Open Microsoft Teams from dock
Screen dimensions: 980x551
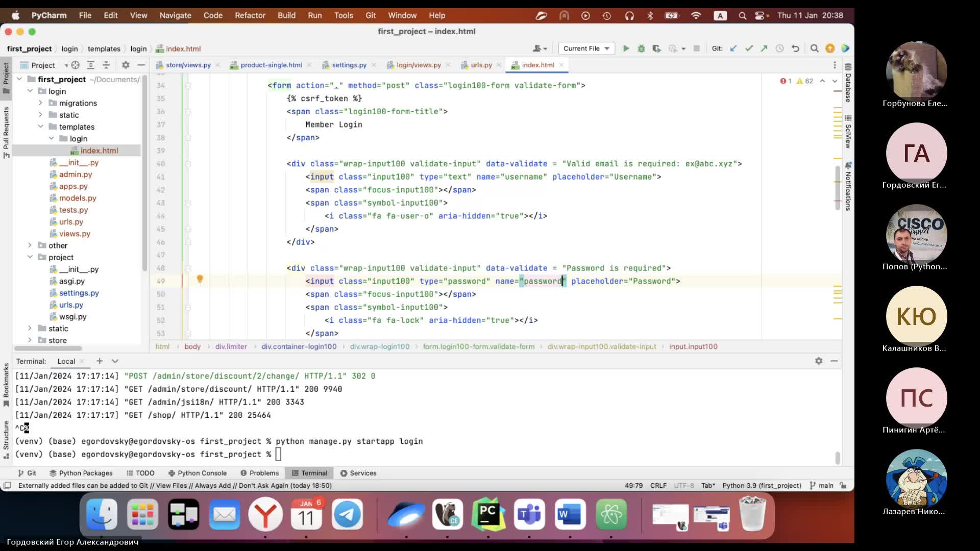click(x=529, y=514)
